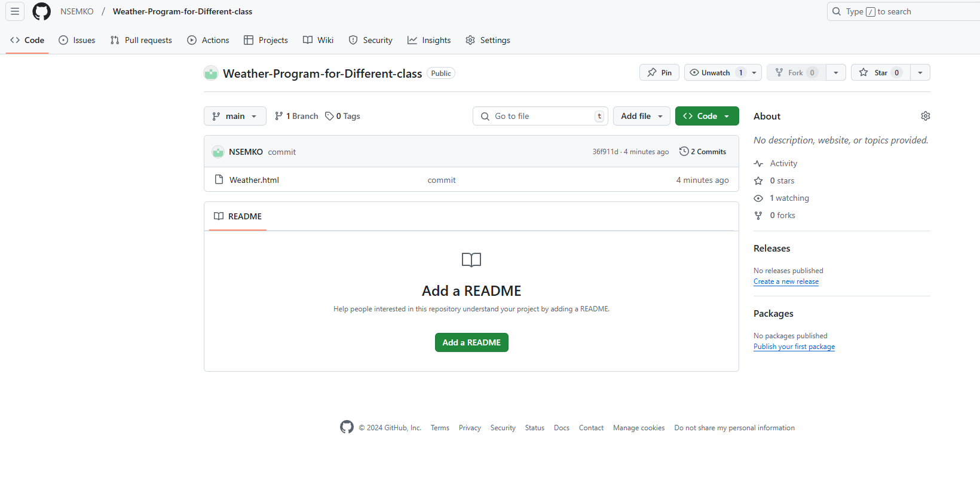This screenshot has width=980, height=496.
Task: Open About section settings gear
Action: 926,116
